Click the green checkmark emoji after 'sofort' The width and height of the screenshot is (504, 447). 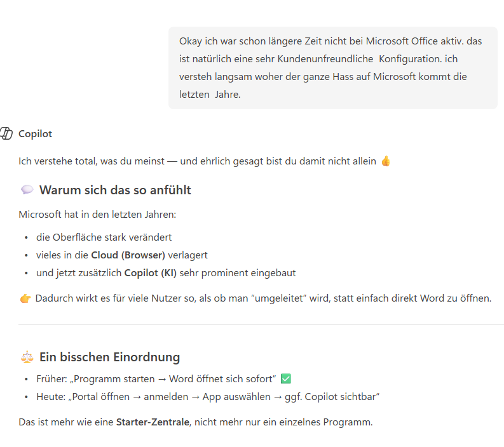286,378
